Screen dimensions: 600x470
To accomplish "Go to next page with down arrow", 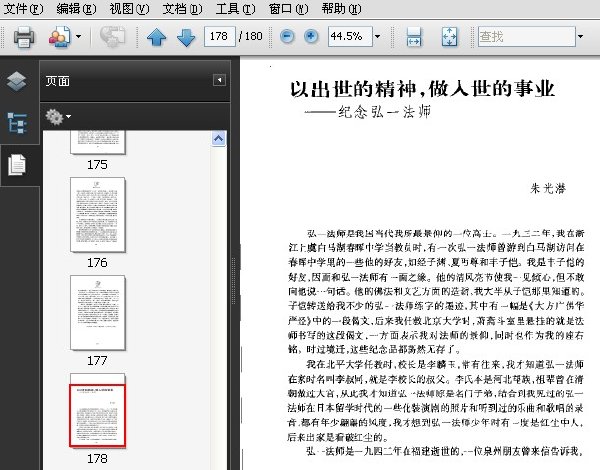I will click(186, 38).
